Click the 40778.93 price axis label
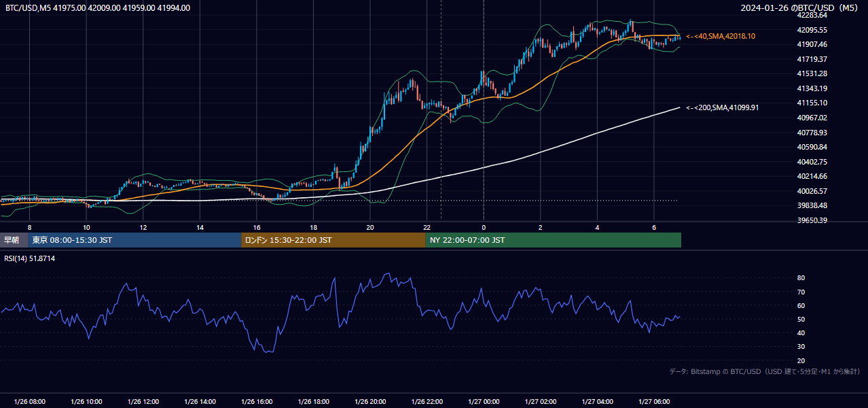The height and width of the screenshot is (408, 868). (812, 133)
